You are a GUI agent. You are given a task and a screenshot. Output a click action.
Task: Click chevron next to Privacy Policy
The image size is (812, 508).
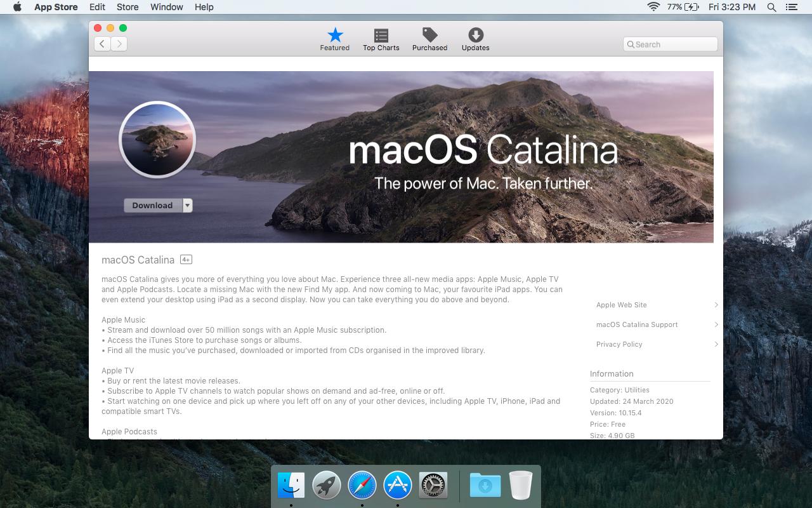(716, 344)
